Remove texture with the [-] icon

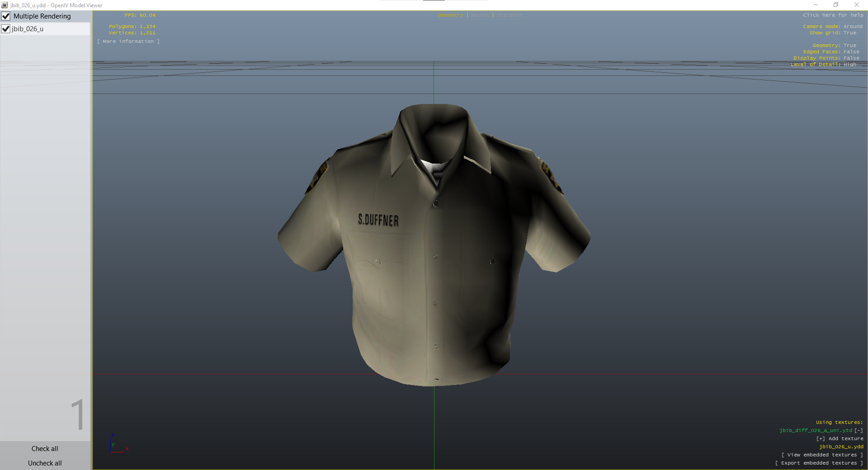tap(859, 430)
